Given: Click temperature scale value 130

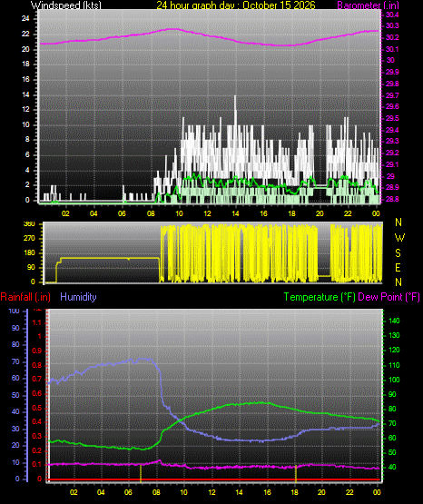Looking at the screenshot, I should [394, 336].
